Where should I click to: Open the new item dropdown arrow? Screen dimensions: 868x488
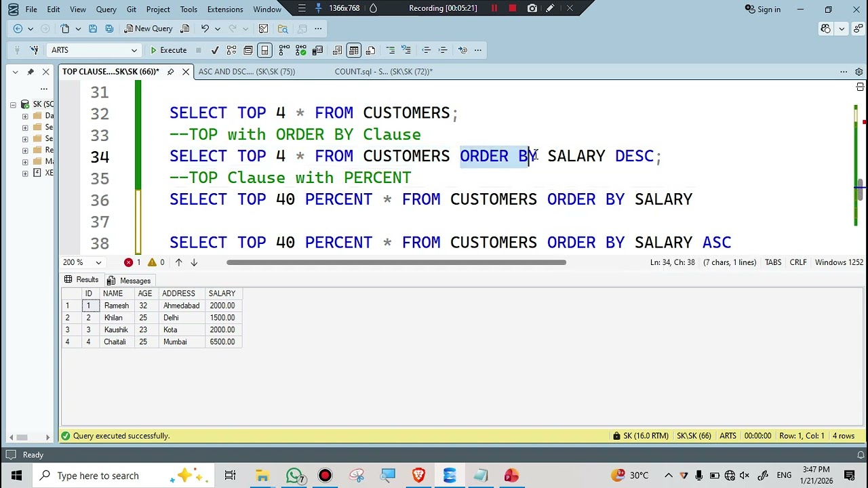78,28
